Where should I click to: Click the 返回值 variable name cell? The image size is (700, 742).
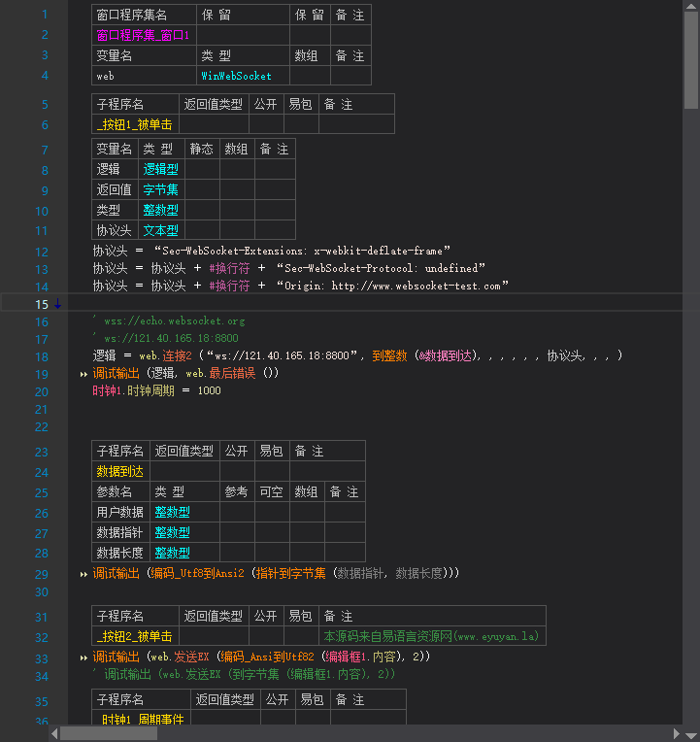pos(115,189)
